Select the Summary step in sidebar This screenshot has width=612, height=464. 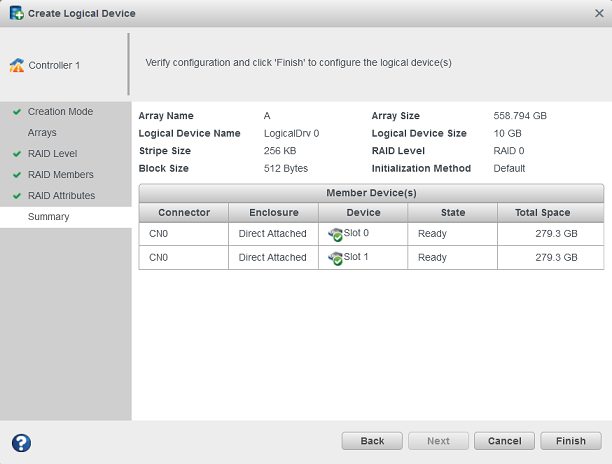(49, 217)
